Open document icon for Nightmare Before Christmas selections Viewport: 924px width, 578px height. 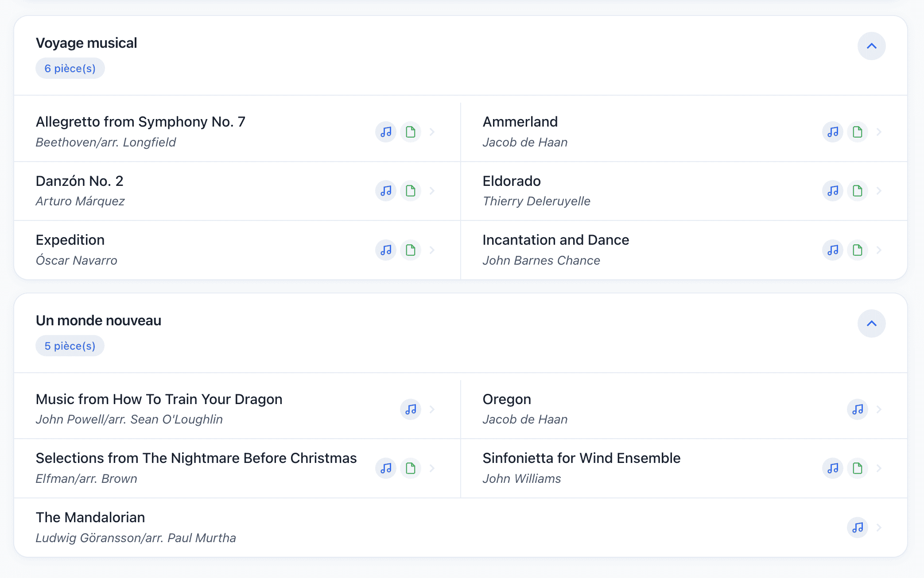click(411, 468)
